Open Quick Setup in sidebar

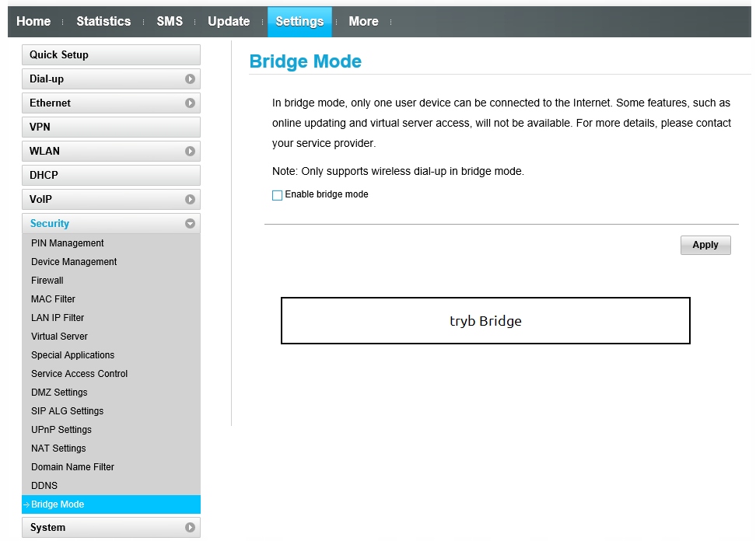(x=110, y=55)
